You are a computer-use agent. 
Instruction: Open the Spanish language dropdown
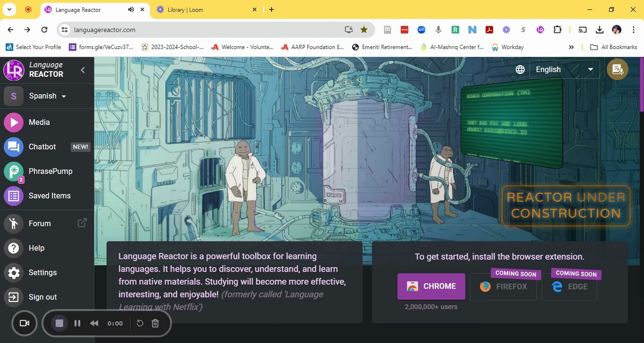point(47,96)
